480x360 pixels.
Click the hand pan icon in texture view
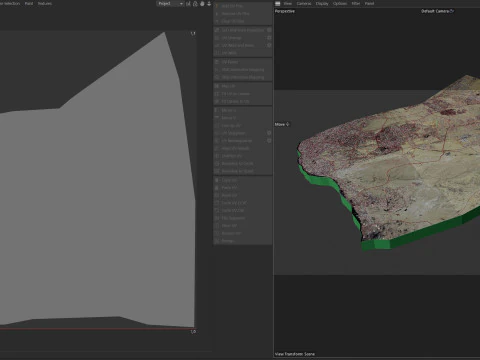[202, 4]
